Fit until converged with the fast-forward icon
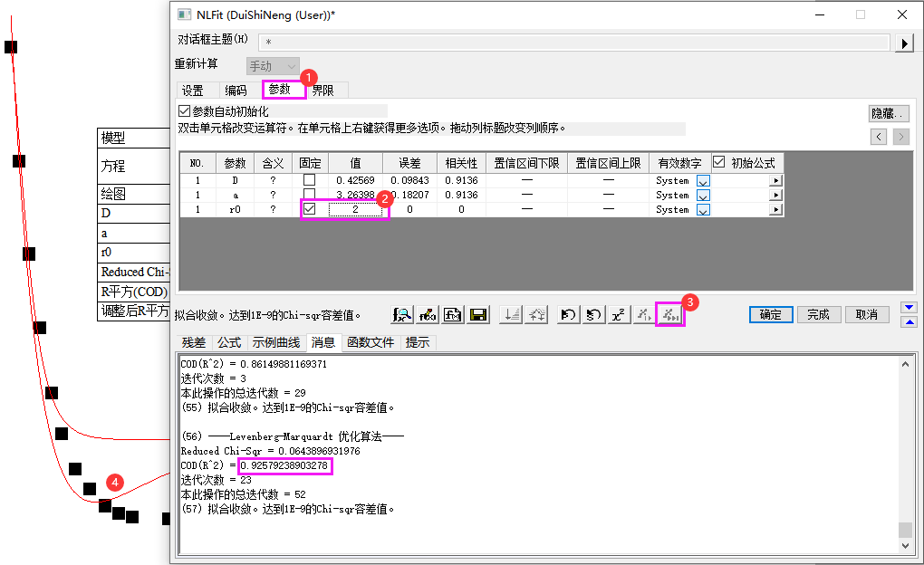924x565 pixels. click(670, 314)
